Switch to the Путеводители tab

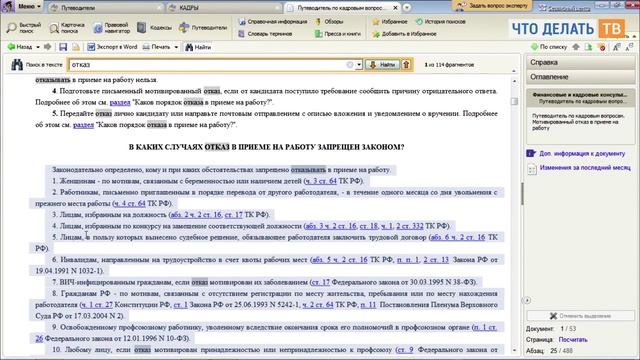pyautogui.click(x=106, y=7)
